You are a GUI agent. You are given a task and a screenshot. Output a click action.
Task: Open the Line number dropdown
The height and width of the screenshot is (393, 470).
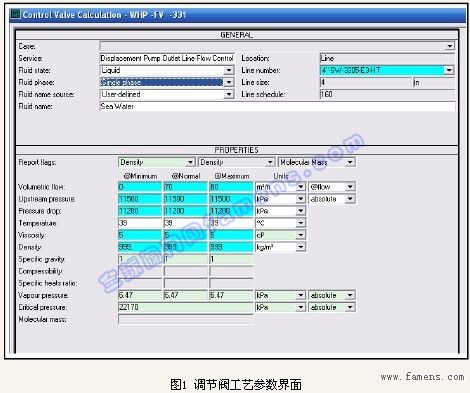point(449,70)
